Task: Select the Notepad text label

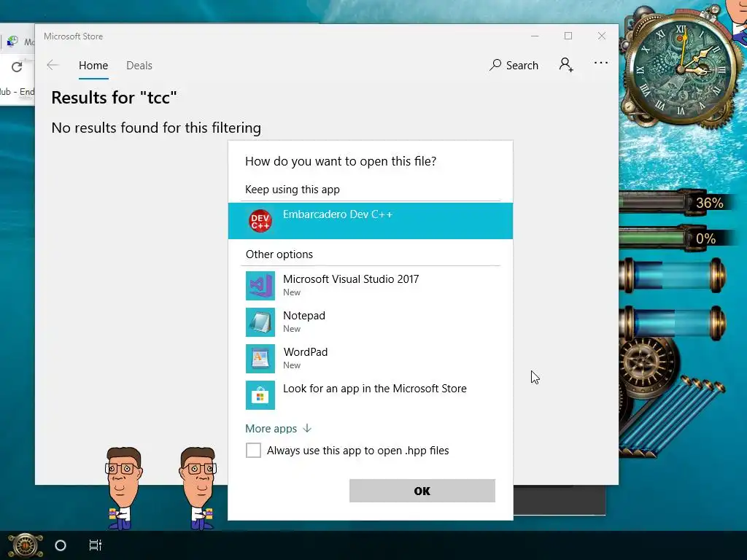Action: (x=304, y=316)
